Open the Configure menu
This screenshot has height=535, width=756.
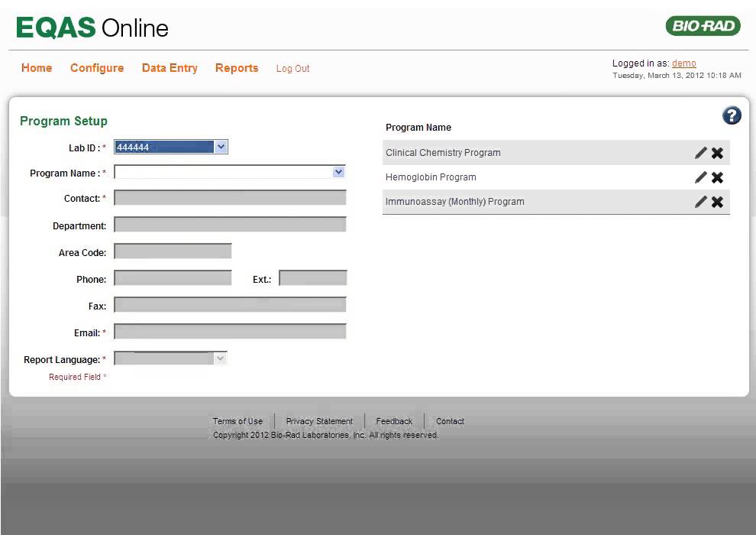coord(97,68)
